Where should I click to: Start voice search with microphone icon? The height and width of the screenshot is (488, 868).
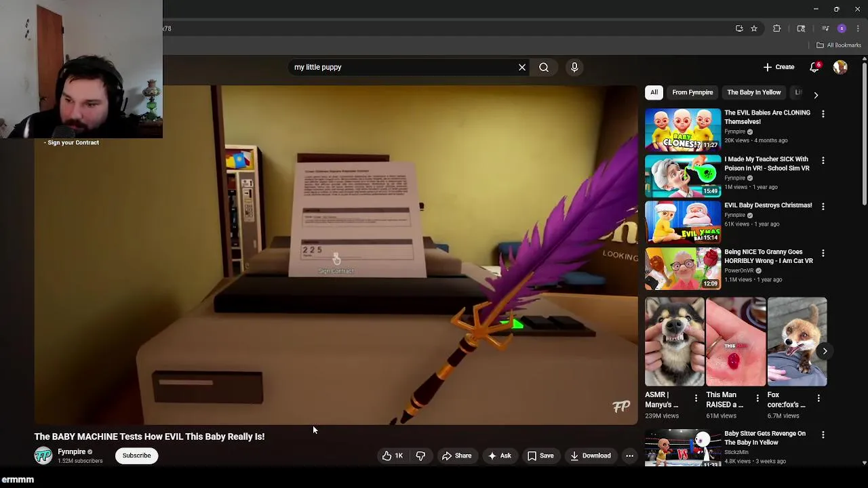coord(574,67)
